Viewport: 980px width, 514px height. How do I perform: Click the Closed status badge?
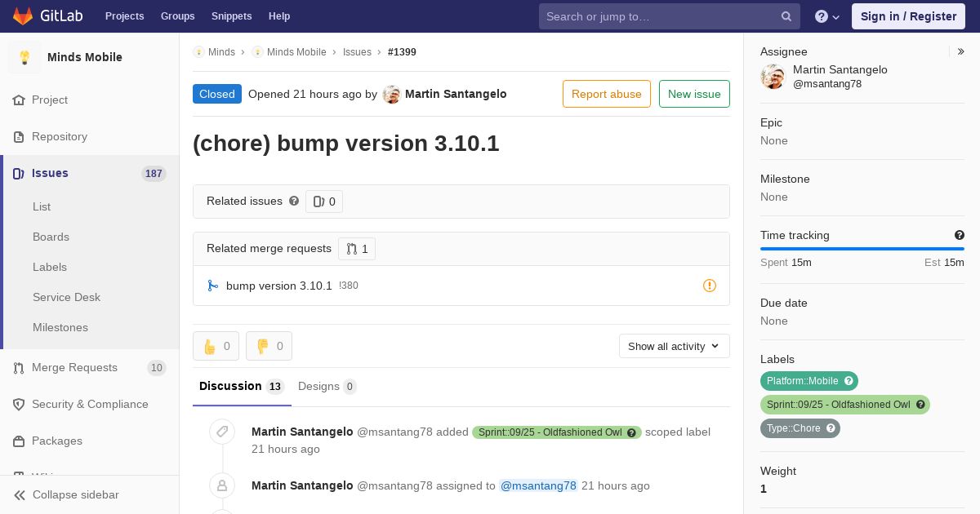pos(217,94)
